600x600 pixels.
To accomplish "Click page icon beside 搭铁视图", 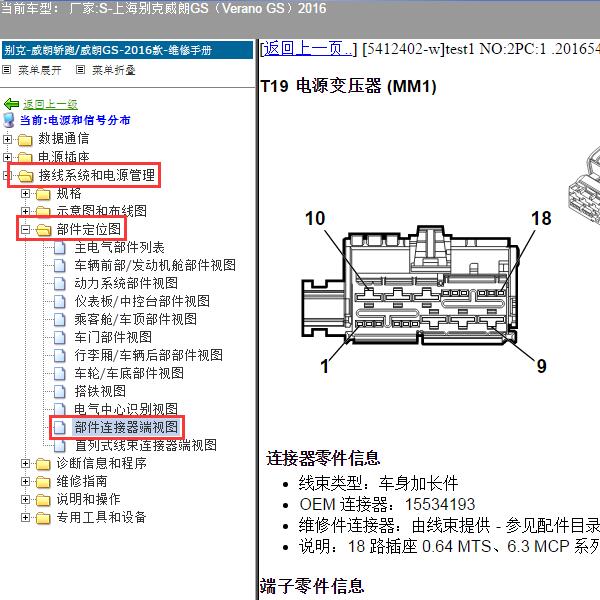I will pyautogui.click(x=60, y=392).
